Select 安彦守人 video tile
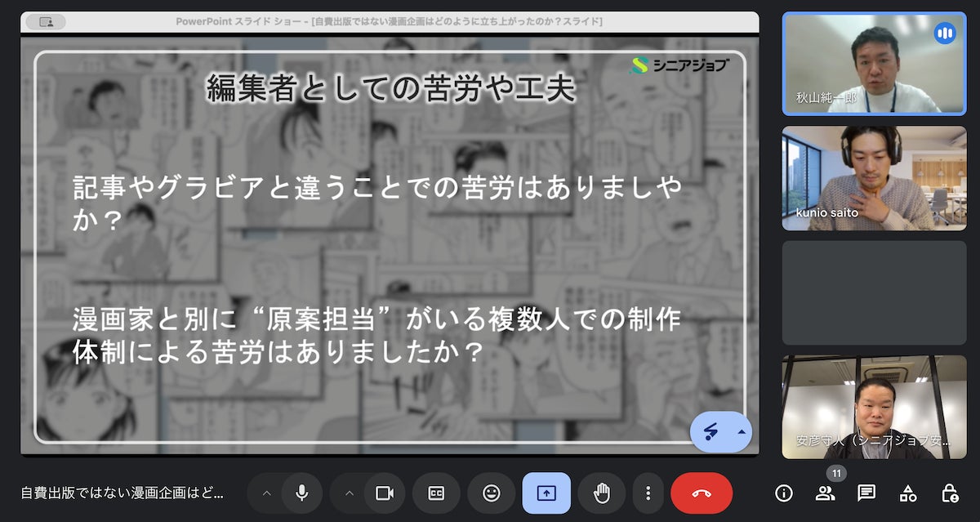980x522 pixels. [x=874, y=407]
